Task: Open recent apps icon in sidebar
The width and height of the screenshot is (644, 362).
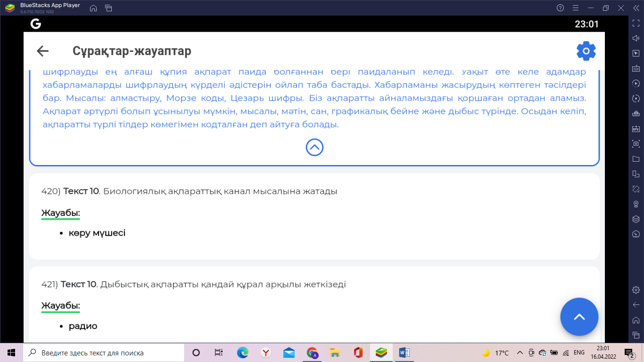Action: point(636,335)
